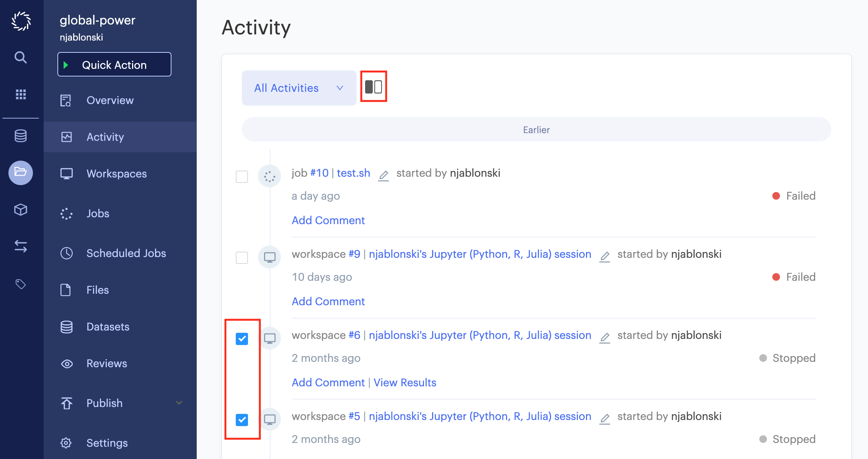The width and height of the screenshot is (868, 459).
Task: Expand the Publish menu item
Action: (x=183, y=403)
